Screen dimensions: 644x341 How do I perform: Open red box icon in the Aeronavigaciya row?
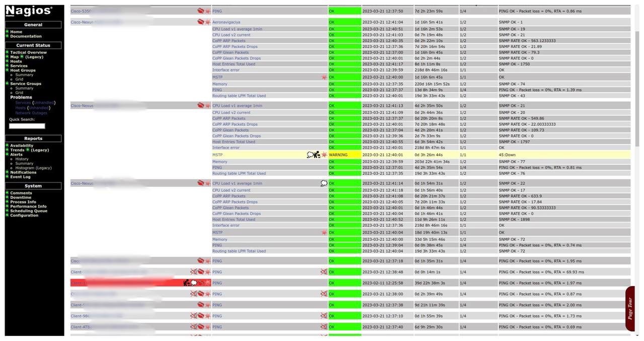(201, 22)
